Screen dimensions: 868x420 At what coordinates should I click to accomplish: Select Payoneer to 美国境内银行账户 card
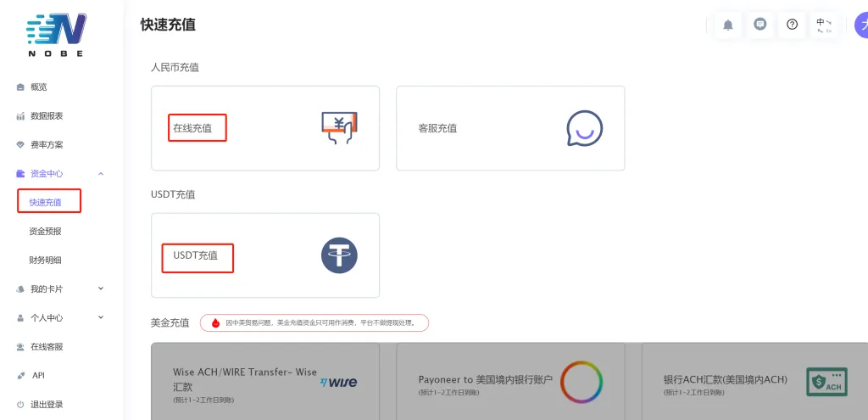(x=510, y=381)
